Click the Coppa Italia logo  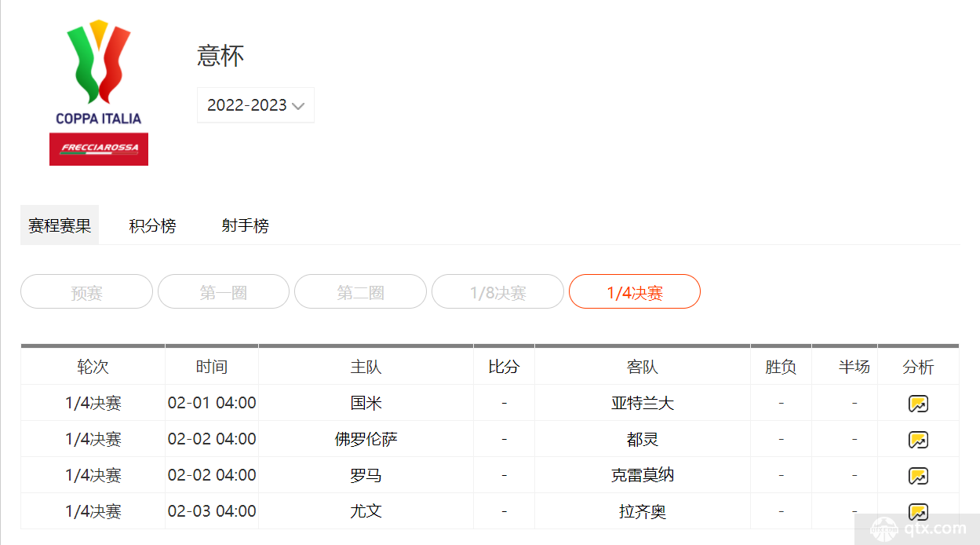coord(99,93)
